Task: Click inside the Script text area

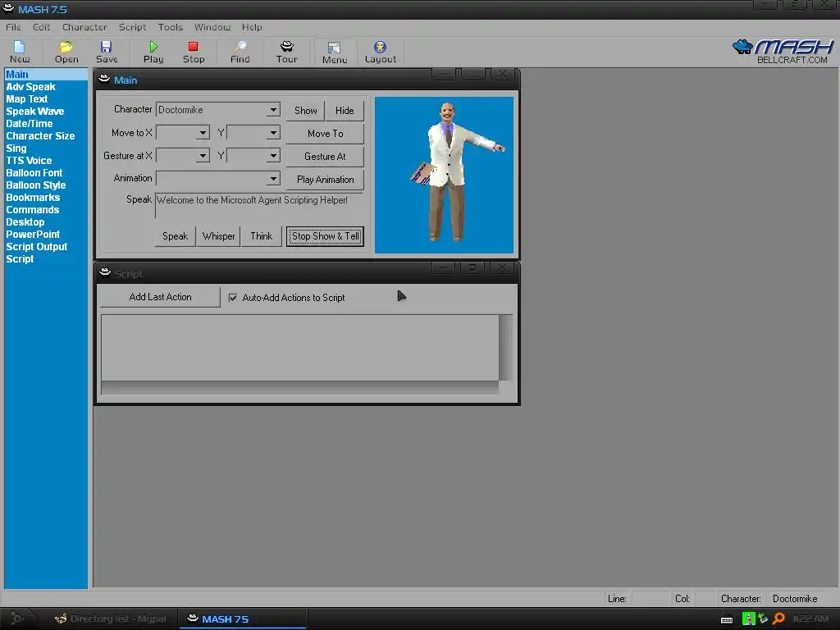Action: (300, 348)
